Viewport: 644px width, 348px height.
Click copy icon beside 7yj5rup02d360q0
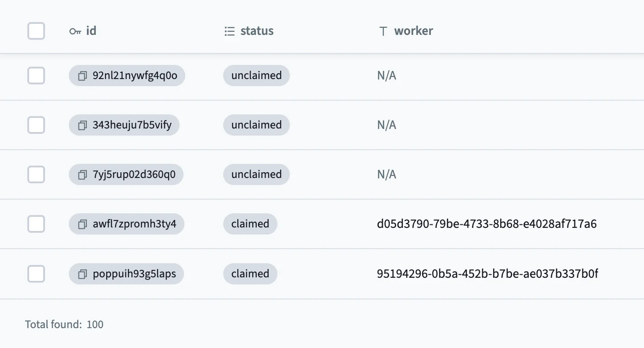click(82, 175)
